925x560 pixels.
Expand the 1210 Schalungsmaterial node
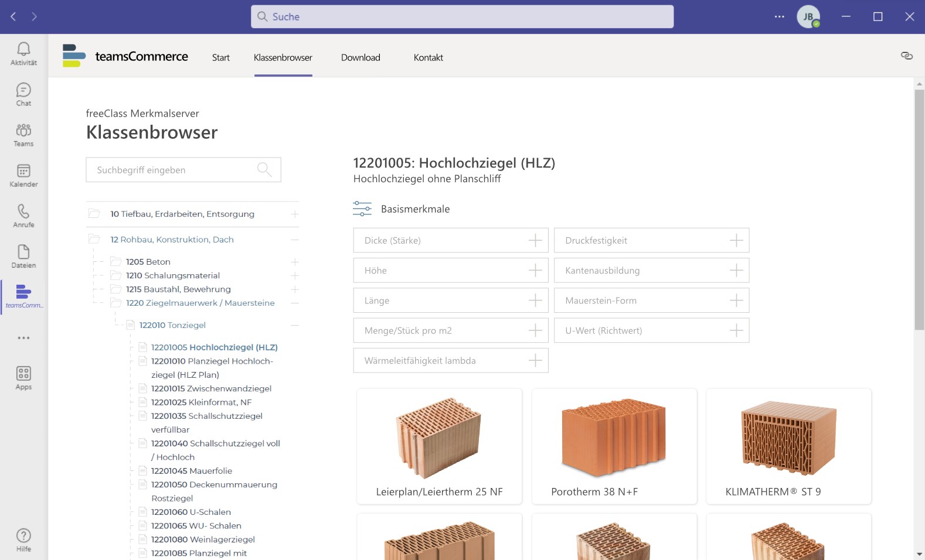(x=295, y=275)
